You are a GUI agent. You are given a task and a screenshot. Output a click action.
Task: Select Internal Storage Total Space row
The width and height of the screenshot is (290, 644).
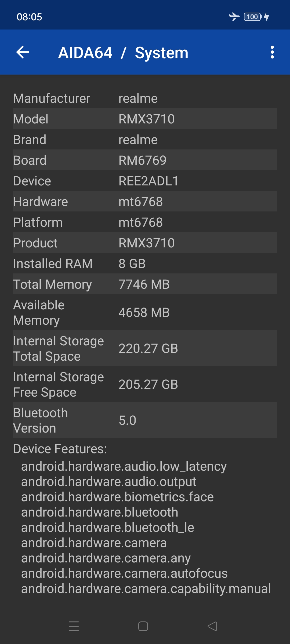(x=145, y=348)
